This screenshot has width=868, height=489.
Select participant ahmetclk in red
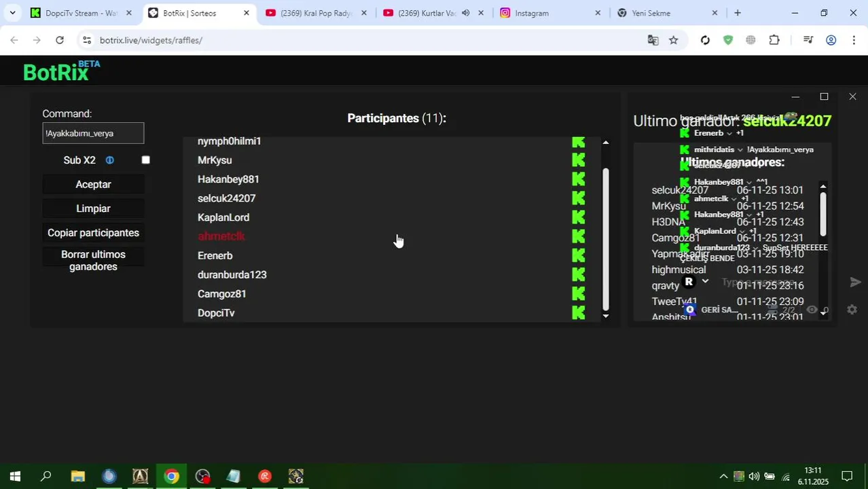tap(221, 236)
